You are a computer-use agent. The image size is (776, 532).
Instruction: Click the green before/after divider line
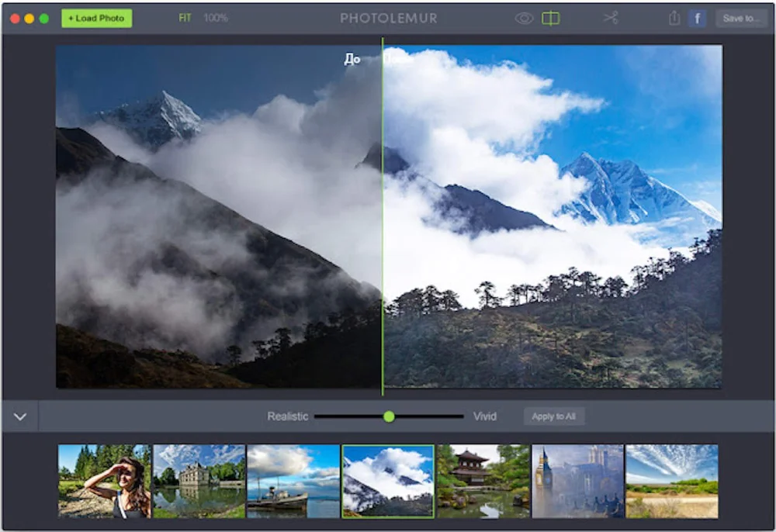(x=382, y=216)
